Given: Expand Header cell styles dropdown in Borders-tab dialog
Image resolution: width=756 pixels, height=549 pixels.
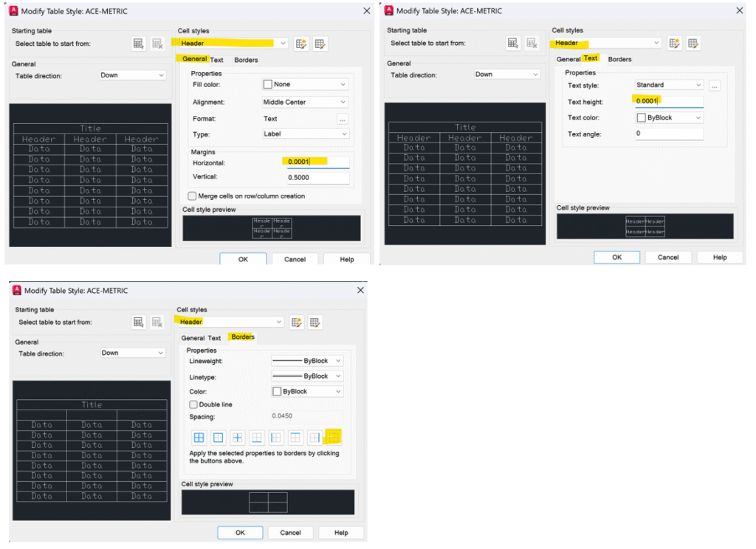Looking at the screenshot, I should [230, 322].
